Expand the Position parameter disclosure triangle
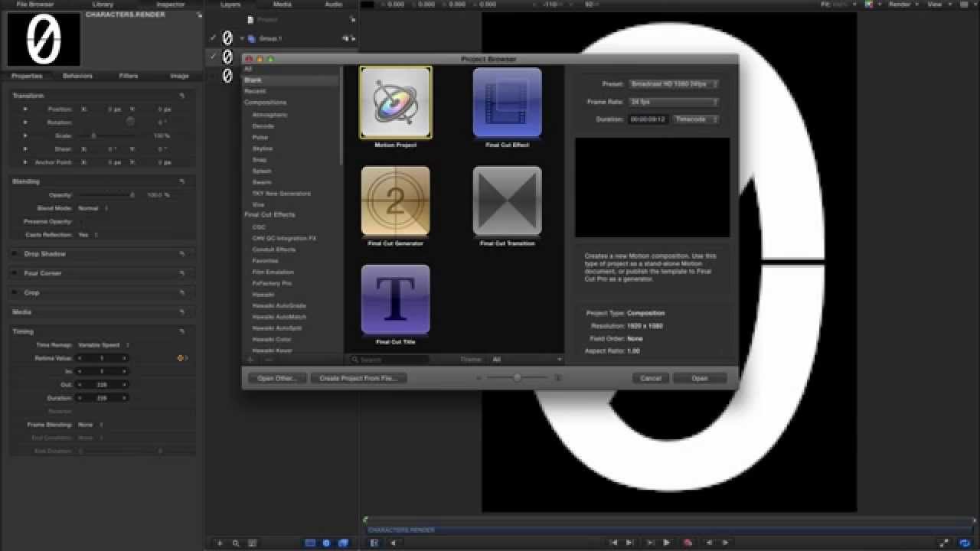Image resolution: width=980 pixels, height=551 pixels. pos(25,109)
